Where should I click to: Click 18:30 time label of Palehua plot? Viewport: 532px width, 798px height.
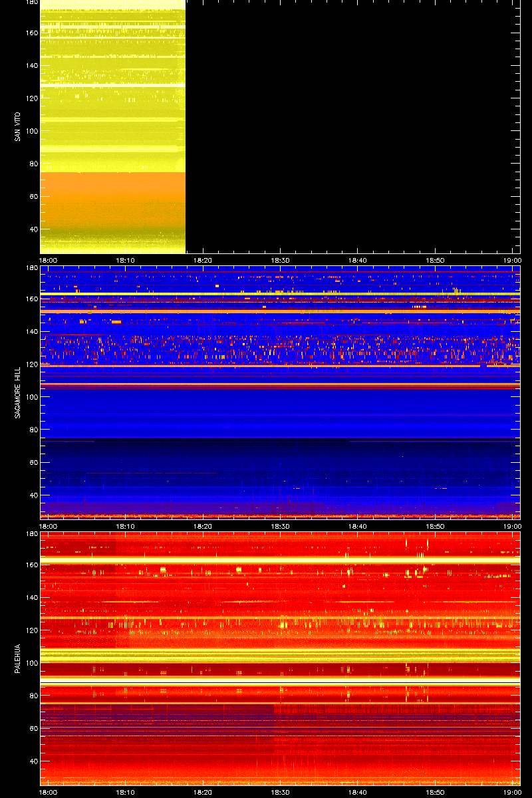pos(280,792)
